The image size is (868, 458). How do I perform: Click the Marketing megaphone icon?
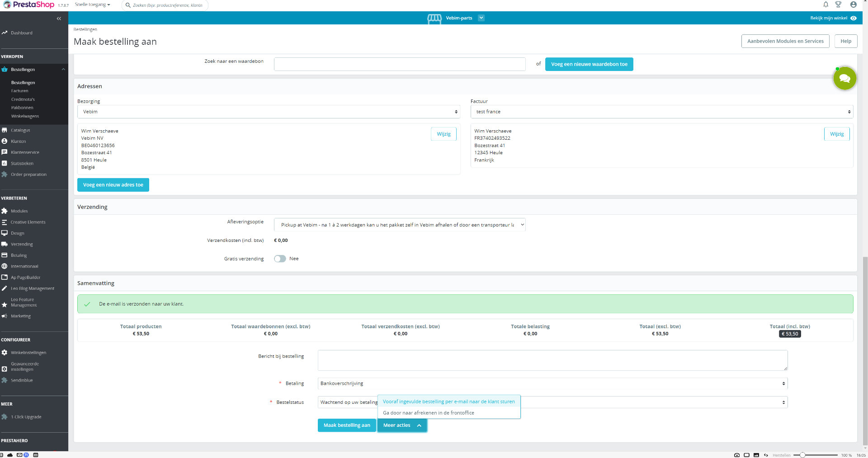[x=5, y=316]
